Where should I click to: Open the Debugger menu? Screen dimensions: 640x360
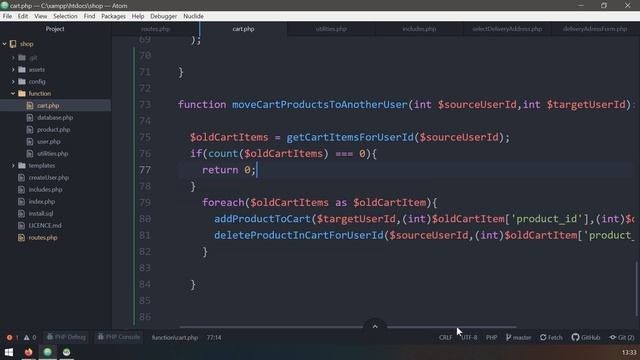(x=163, y=16)
